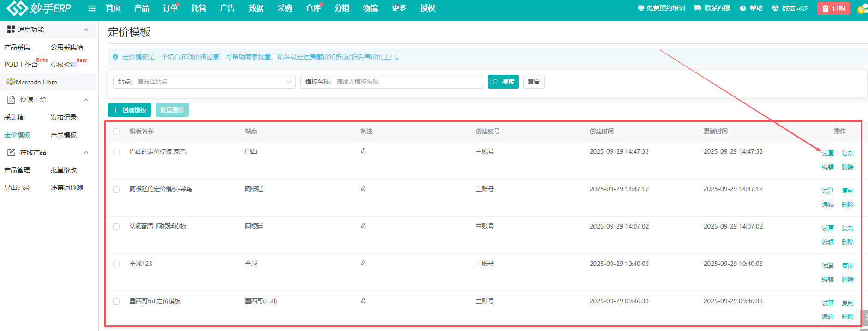This screenshot has height=331, width=868.
Task: Toggle the select-all checkbox in table header
Action: 116,132
